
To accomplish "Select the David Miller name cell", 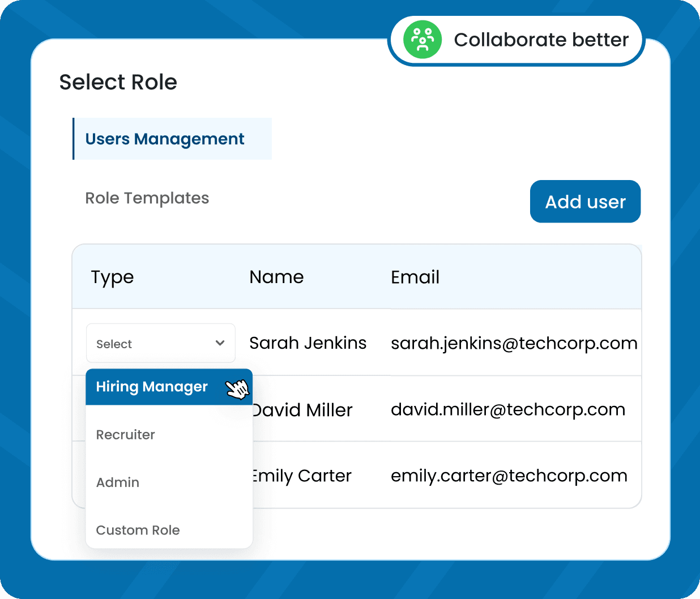I will [x=302, y=409].
